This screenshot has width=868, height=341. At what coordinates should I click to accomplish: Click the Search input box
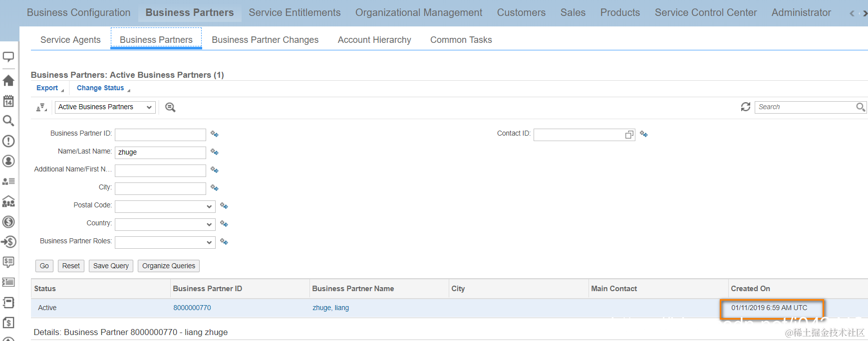806,107
